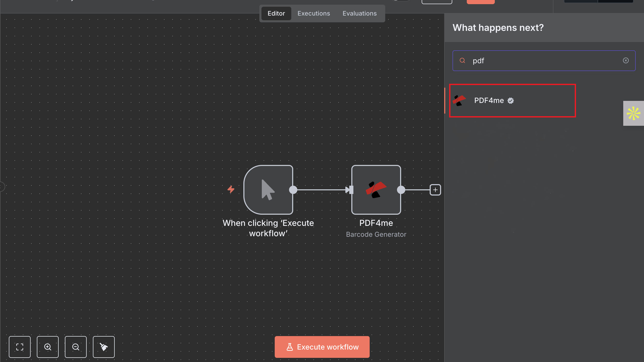Click the trigger node output connector dot

(293, 190)
